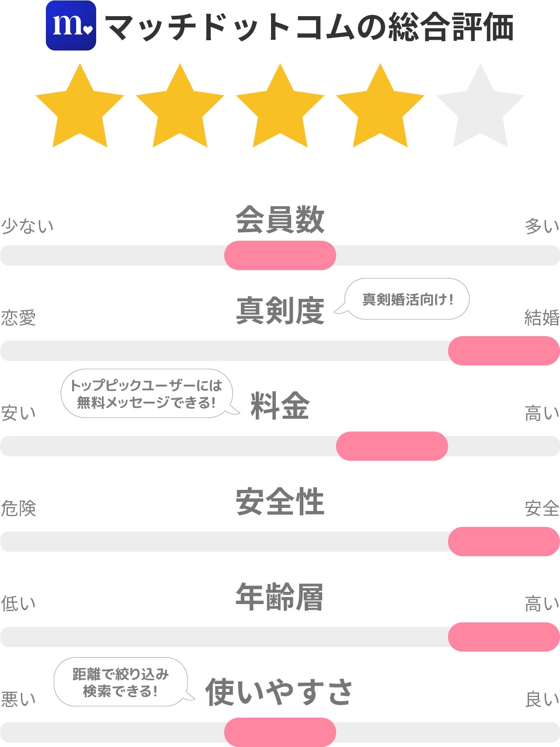The width and height of the screenshot is (560, 747).
Task: Click the 結婚 label at the 真剣度 scale
Action: [x=542, y=317]
